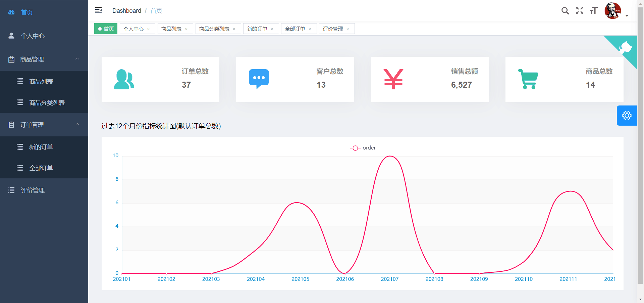Click the chat bubble icon on 客户总数 card
The image size is (644, 303).
[259, 79]
